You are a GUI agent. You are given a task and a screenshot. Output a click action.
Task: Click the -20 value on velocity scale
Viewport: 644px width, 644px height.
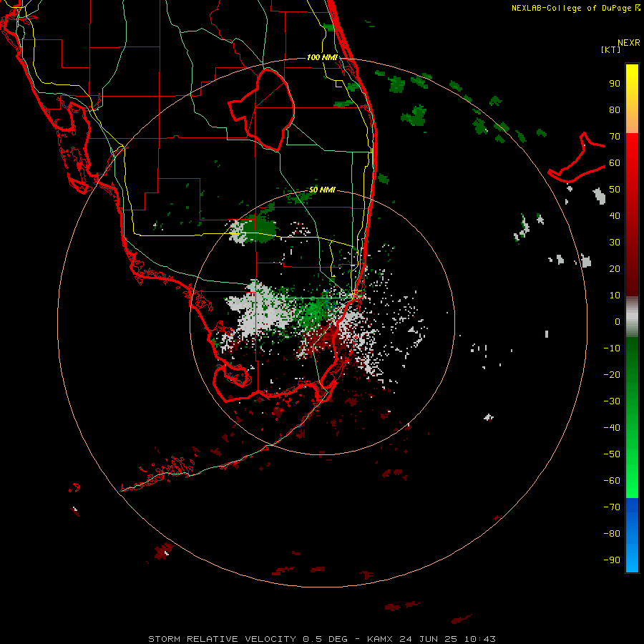[x=612, y=375]
